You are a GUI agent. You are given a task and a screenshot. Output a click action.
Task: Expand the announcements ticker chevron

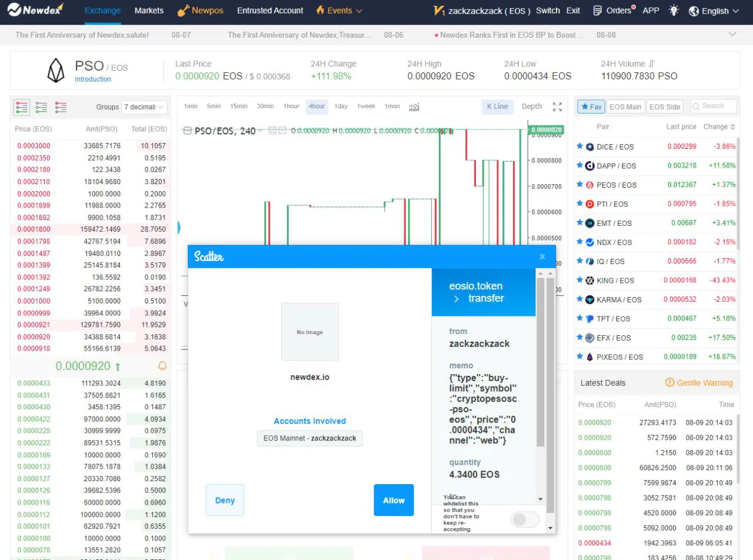point(732,34)
